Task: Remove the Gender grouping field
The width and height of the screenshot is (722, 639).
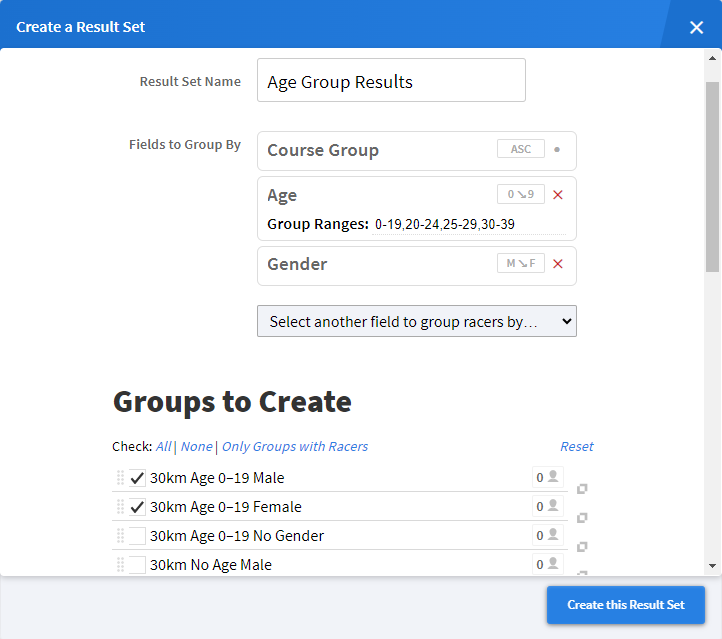Action: [x=558, y=264]
